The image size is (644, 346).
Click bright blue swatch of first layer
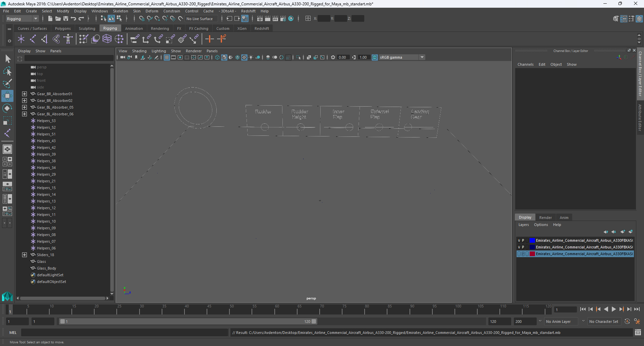pyautogui.click(x=532, y=240)
